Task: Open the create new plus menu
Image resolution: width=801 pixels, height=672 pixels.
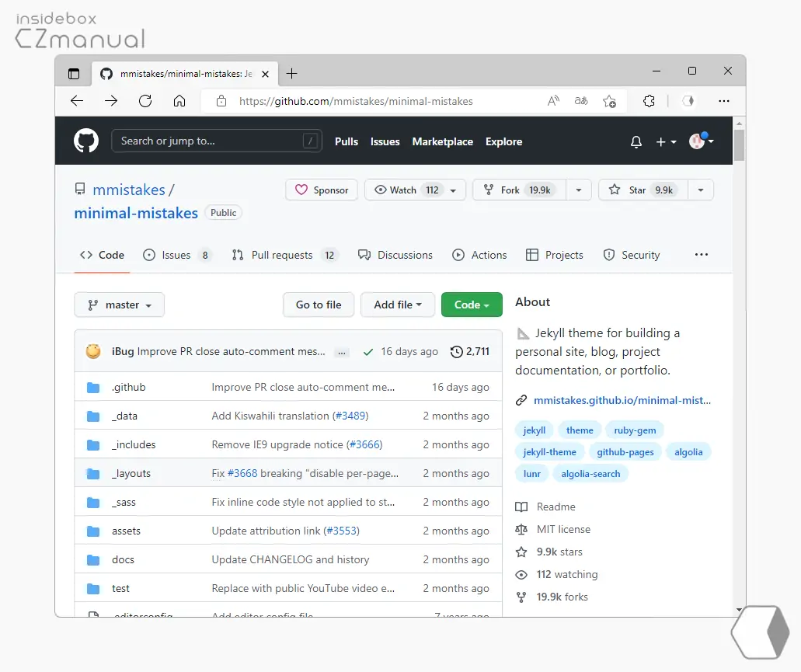Action: point(666,141)
